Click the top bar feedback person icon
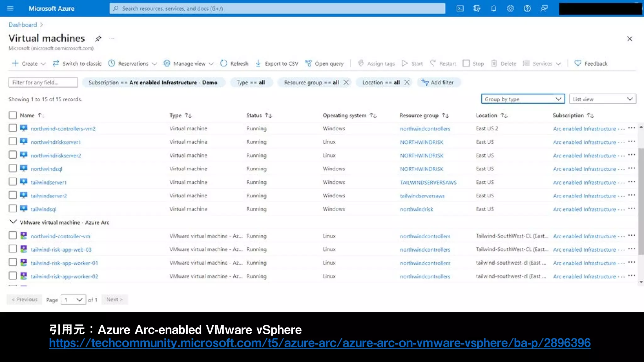This screenshot has height=362, width=644. [544, 8]
